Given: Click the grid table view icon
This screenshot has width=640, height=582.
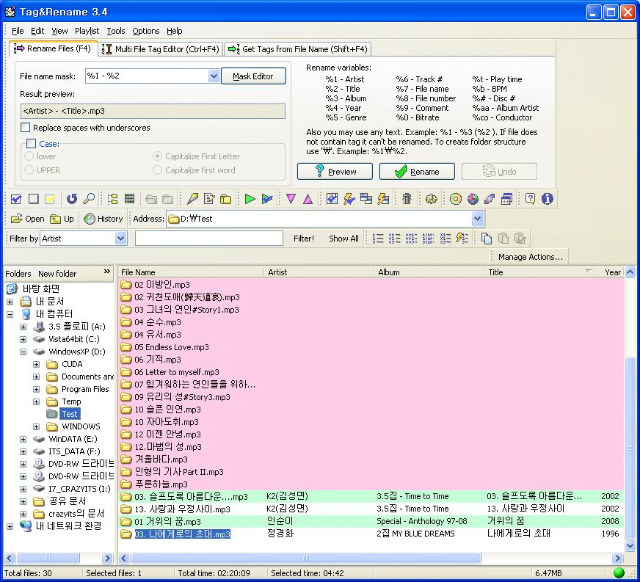Looking at the screenshot, I should tap(129, 199).
